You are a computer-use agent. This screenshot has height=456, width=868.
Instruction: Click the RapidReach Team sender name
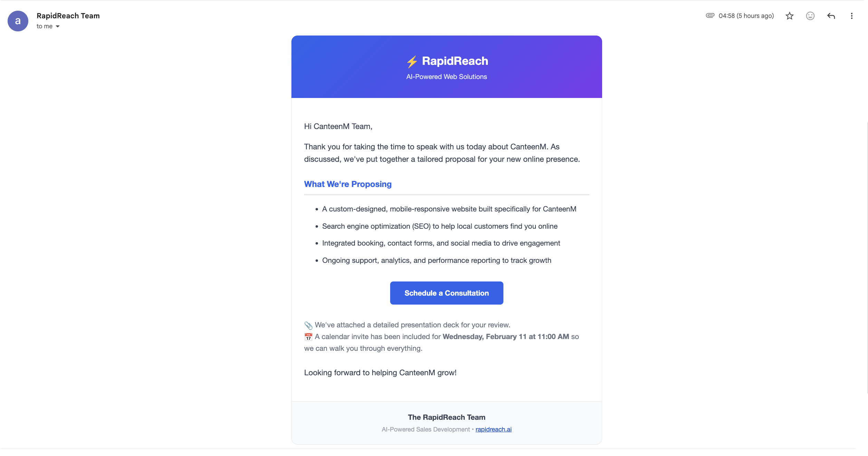pos(68,16)
